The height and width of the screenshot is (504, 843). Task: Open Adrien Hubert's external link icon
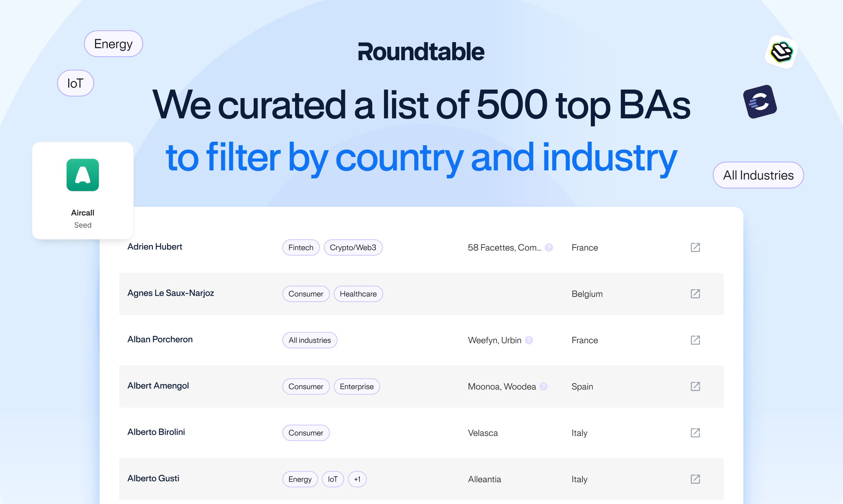coord(695,247)
